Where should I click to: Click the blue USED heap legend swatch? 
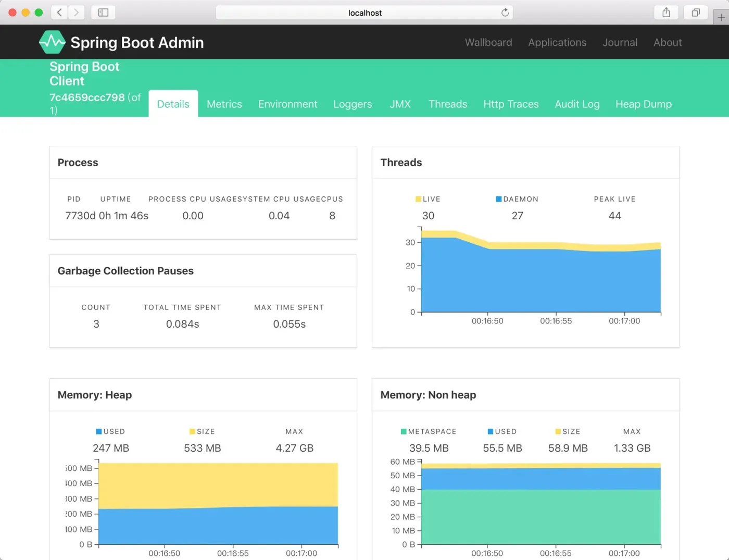coord(99,431)
